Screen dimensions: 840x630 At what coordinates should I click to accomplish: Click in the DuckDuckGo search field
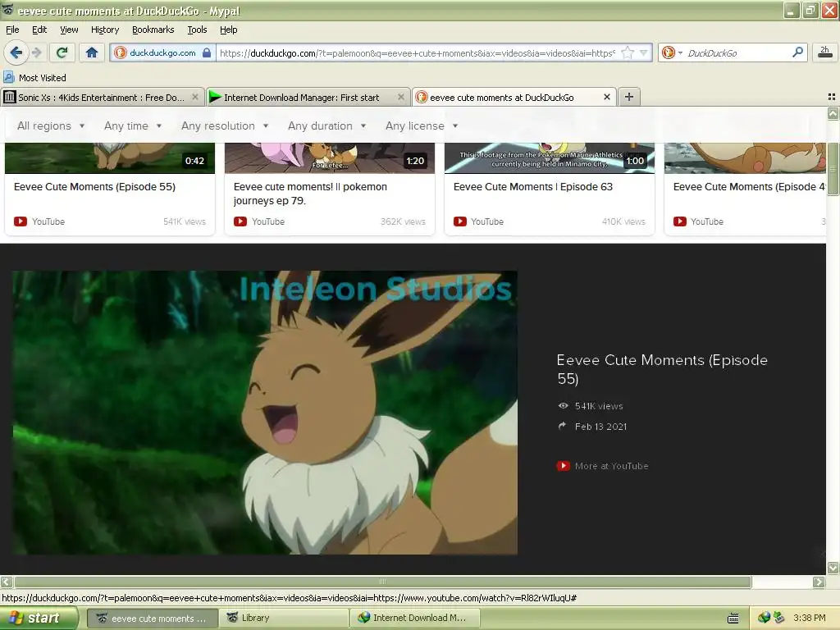click(737, 53)
